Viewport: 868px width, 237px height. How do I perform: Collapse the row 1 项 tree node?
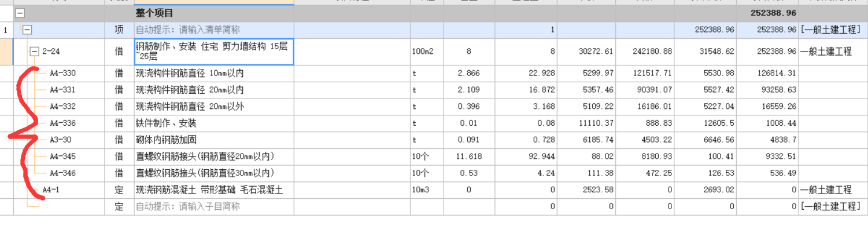click(x=26, y=30)
